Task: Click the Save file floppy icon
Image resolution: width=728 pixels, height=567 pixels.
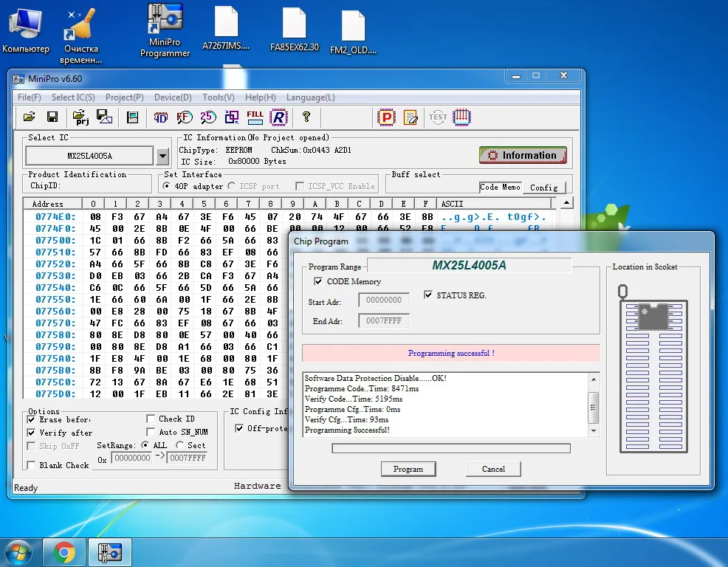Action: 52,117
